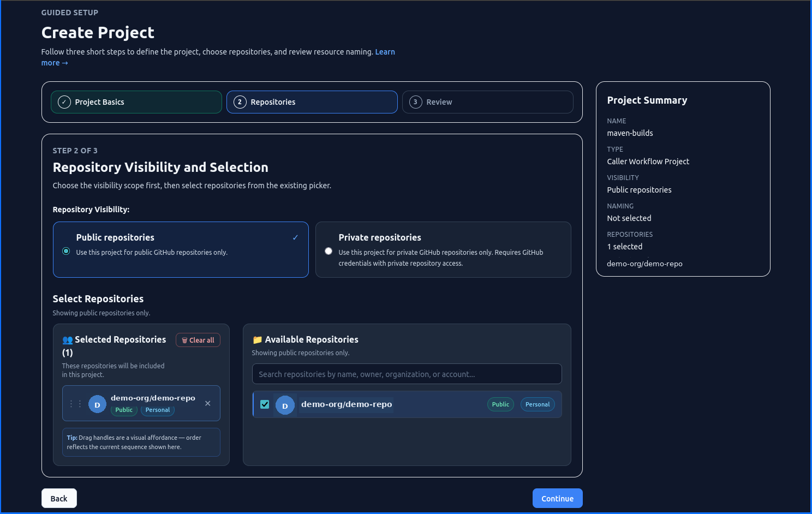The image size is (812, 514).
Task: Click the step 3 number circle
Action: coord(416,102)
